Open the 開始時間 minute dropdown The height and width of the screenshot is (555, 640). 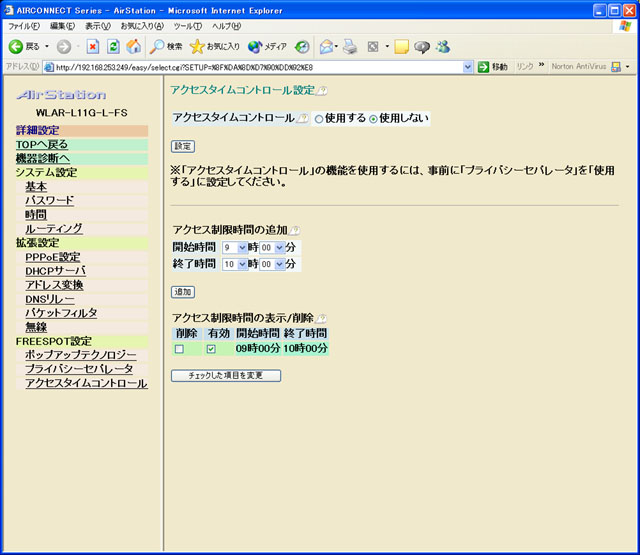pyautogui.click(x=271, y=247)
